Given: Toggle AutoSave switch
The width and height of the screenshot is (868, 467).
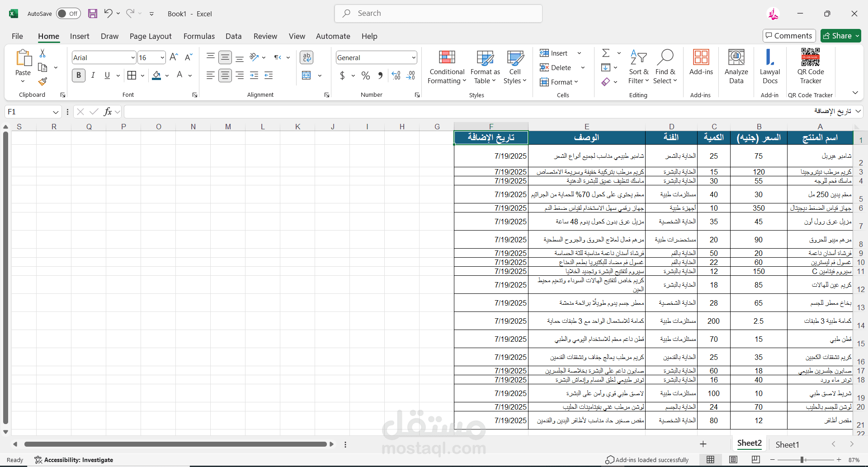Looking at the screenshot, I should click(x=68, y=14).
